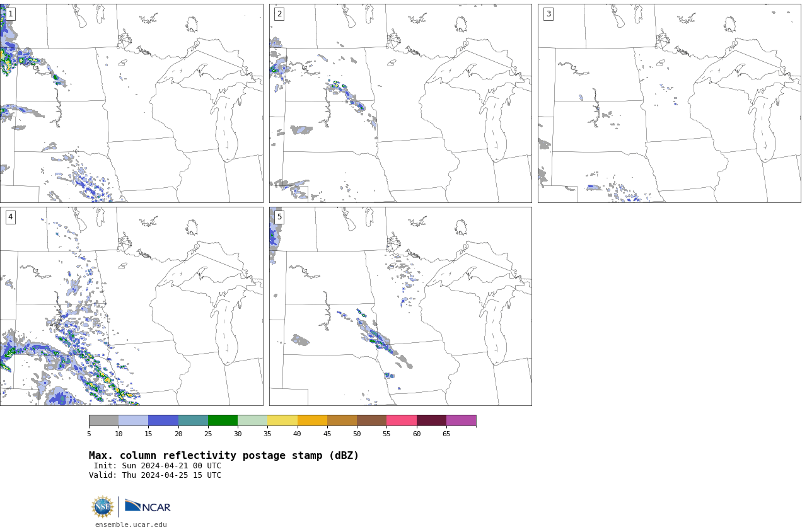Image resolution: width=807 pixels, height=532 pixels.
Task: Click the pink 55-60 dBZ swatch
Action: (402, 420)
